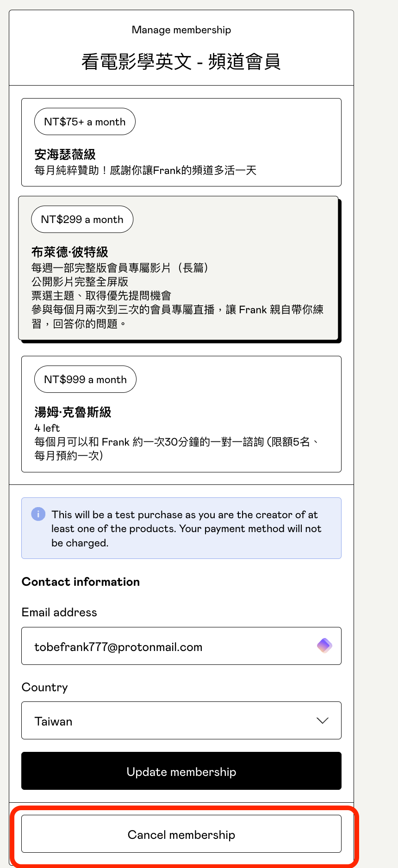Click the "4 left" availability text

(x=47, y=428)
